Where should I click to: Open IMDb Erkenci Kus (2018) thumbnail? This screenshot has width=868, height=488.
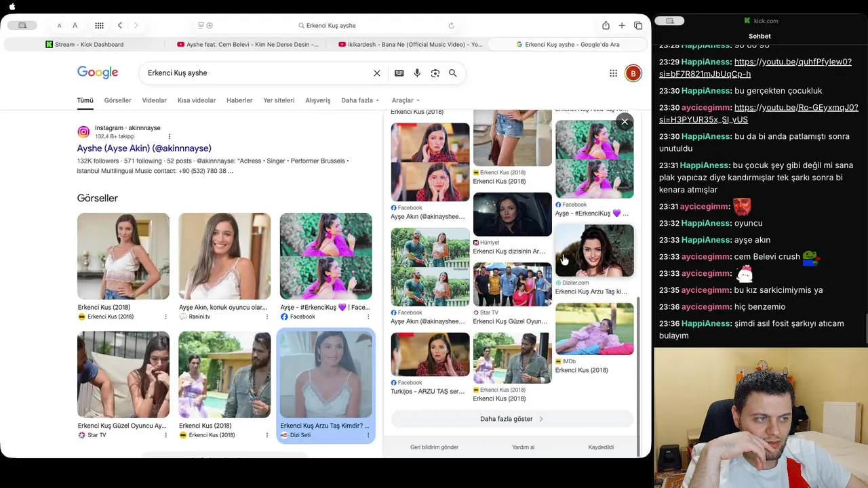click(x=594, y=329)
